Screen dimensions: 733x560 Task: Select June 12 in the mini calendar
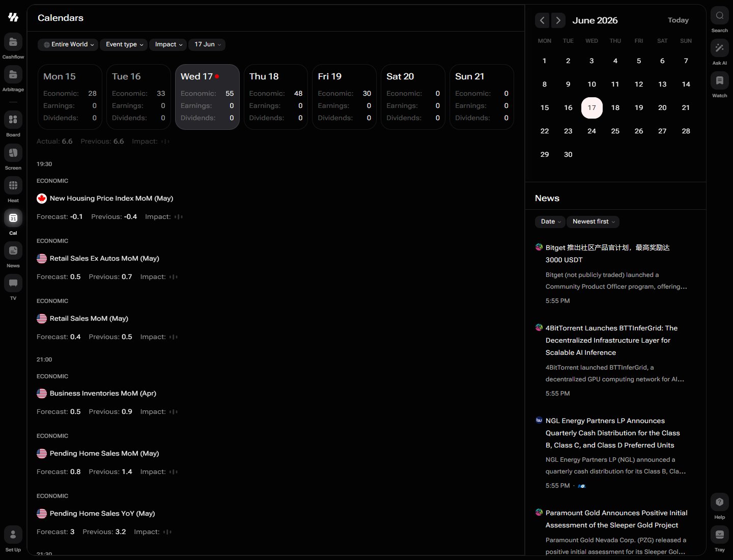point(639,85)
